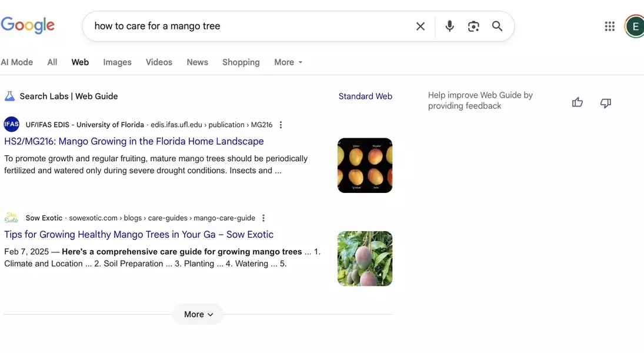Give thumbs up feedback on Web Guide
The height and width of the screenshot is (353, 644).
(578, 103)
